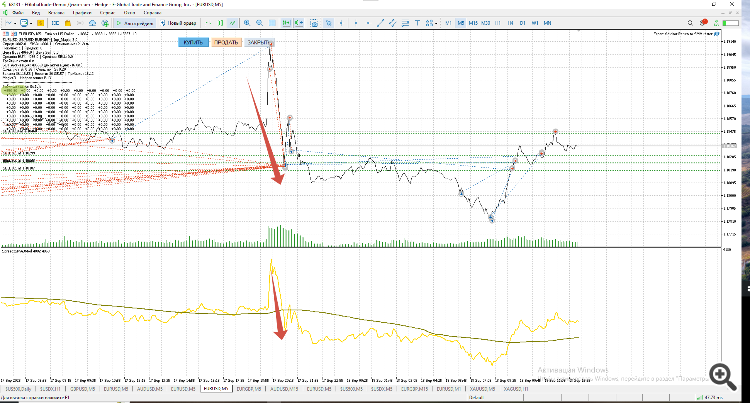Toggle the Algo Trading button
750x403 pixels.
(x=135, y=23)
